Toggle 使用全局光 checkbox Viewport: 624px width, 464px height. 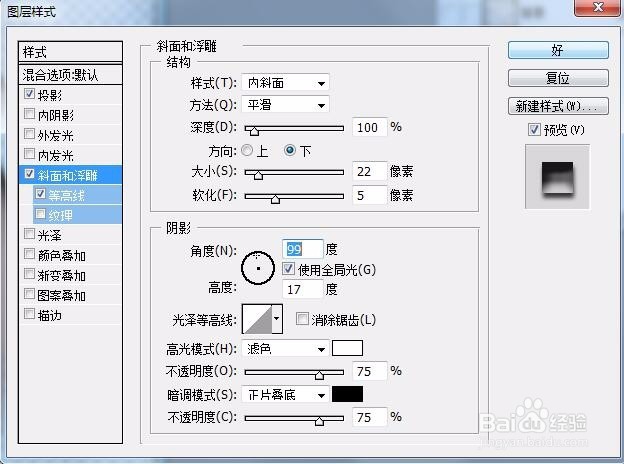coord(288,269)
